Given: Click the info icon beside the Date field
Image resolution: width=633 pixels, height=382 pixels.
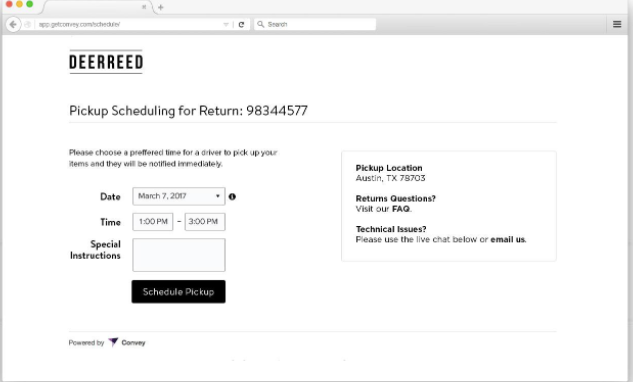Looking at the screenshot, I should [x=232, y=197].
